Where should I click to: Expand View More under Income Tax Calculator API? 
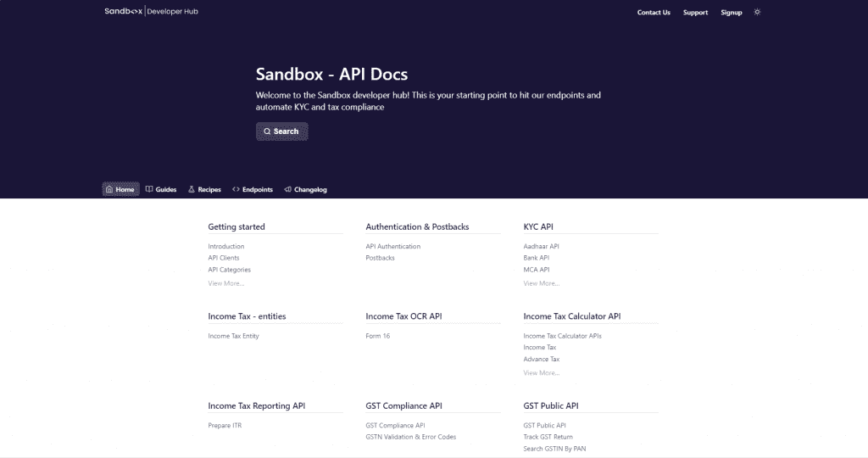coord(542,373)
